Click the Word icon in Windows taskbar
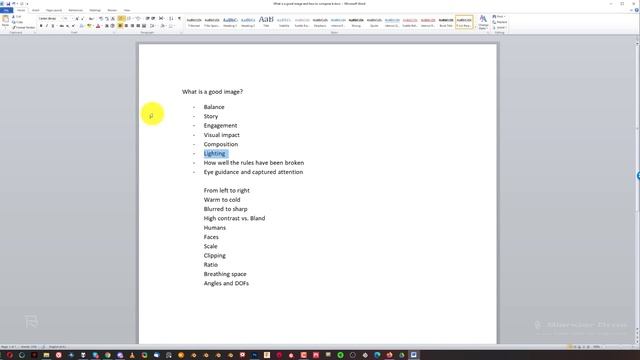640x360 pixels. pyautogui.click(x=413, y=355)
